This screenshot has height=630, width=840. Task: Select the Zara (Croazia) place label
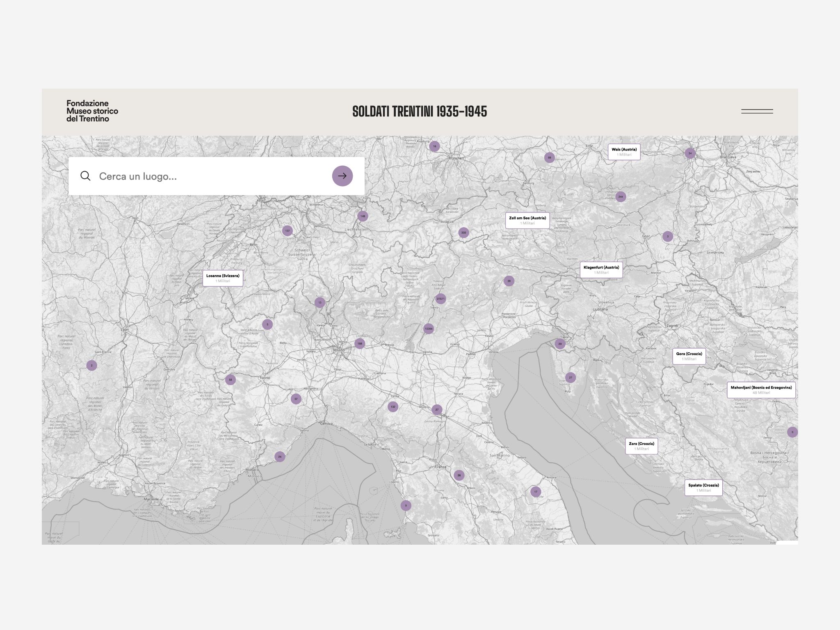[x=641, y=446]
